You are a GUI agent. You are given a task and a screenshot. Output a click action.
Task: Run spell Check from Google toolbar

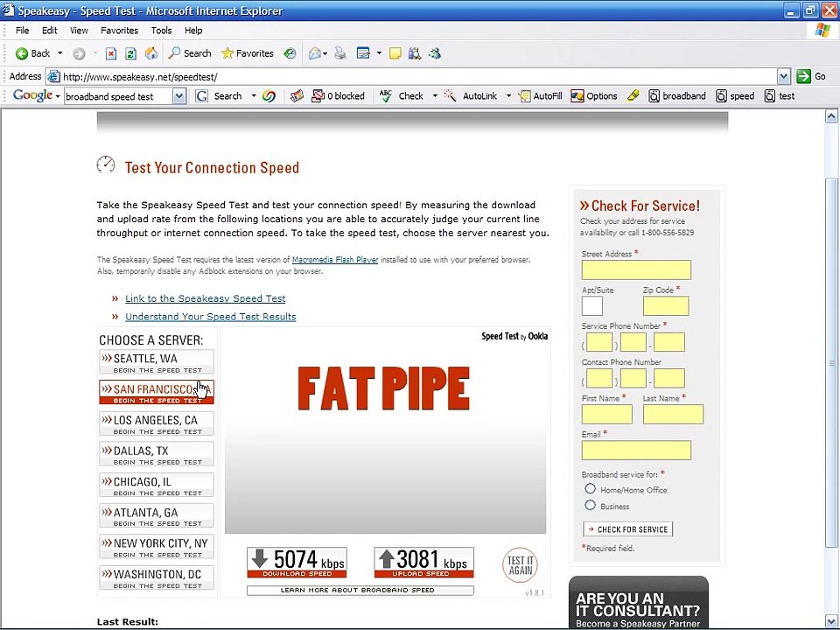(x=402, y=96)
